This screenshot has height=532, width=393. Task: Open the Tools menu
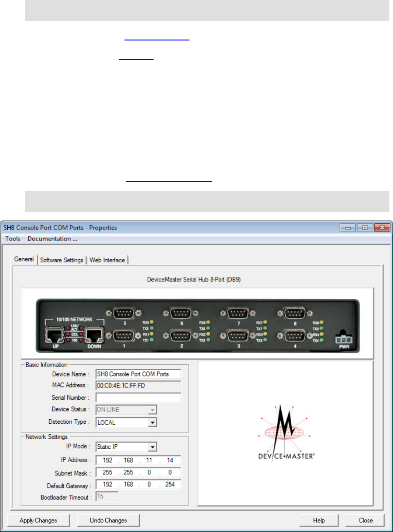point(13,239)
